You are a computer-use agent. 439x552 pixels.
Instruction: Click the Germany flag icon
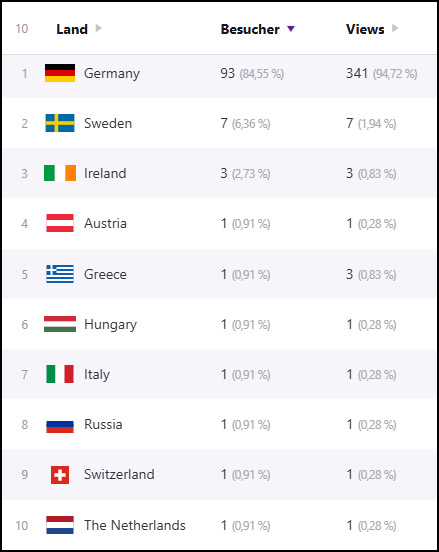60,73
